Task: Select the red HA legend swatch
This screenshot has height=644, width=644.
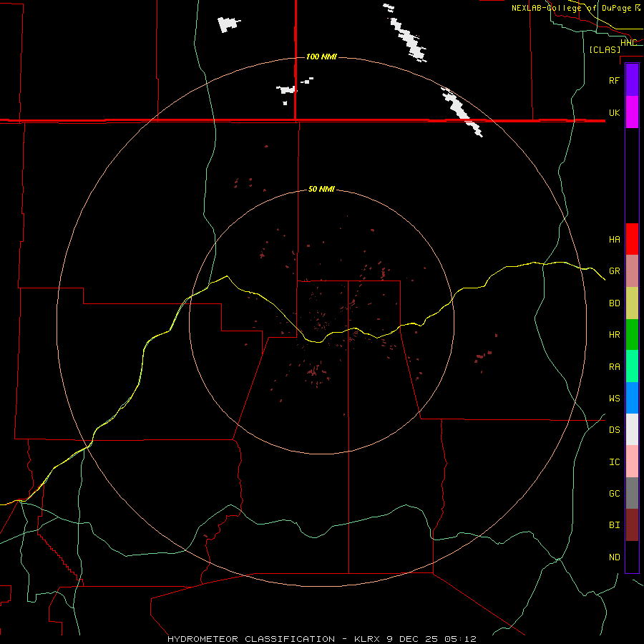Action: point(632,239)
